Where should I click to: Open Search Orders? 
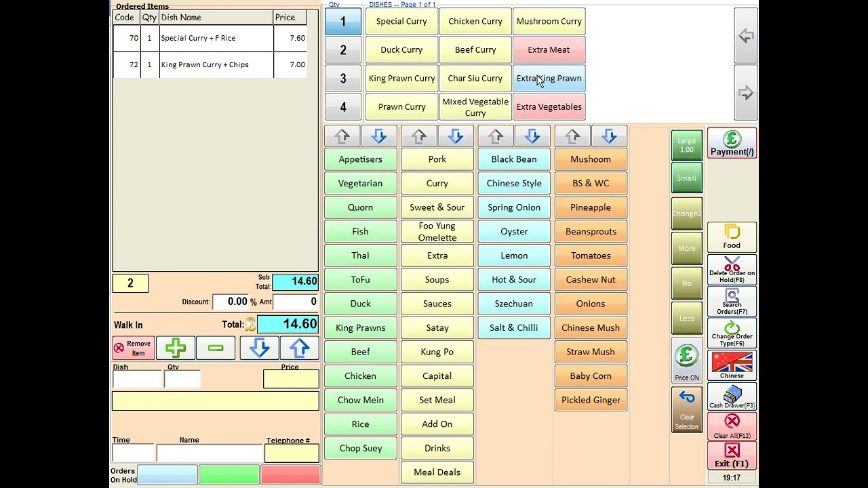[732, 302]
